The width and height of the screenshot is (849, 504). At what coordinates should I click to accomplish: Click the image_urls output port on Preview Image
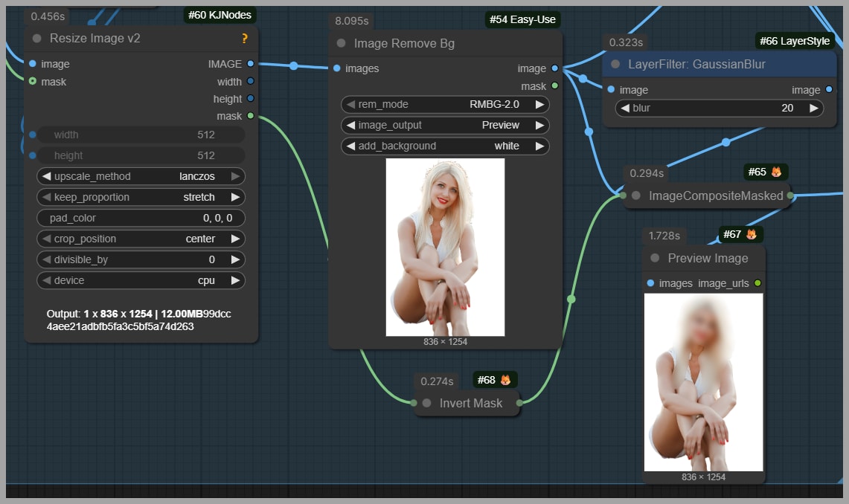pos(757,283)
